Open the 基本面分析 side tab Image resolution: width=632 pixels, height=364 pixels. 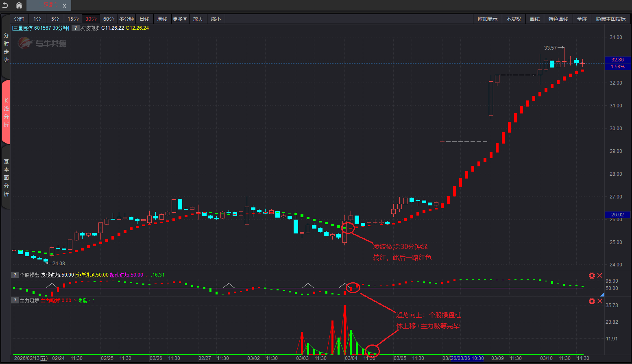pyautogui.click(x=6, y=178)
